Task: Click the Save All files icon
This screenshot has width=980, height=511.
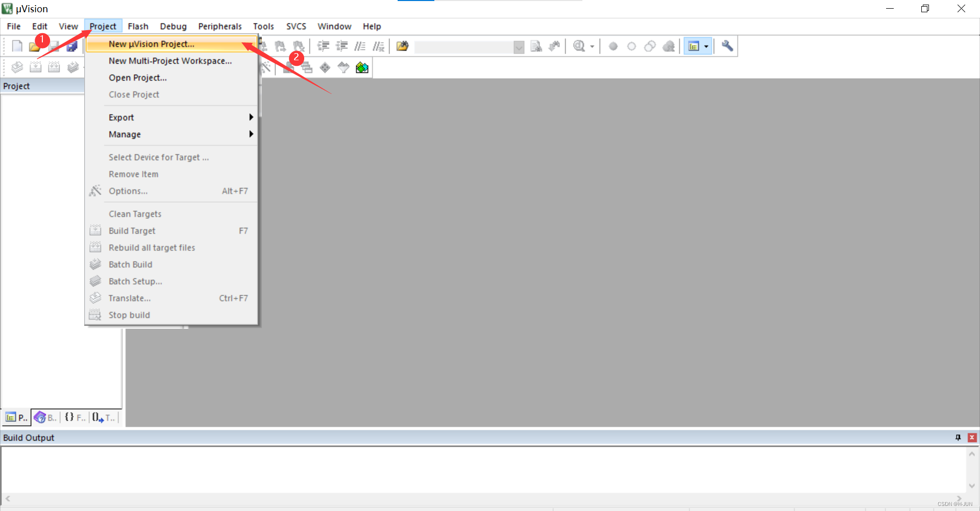Action: 72,46
